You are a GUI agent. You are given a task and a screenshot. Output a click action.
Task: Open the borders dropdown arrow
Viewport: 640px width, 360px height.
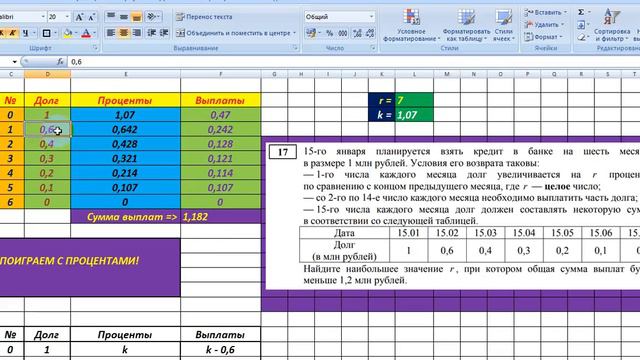tap(55, 33)
